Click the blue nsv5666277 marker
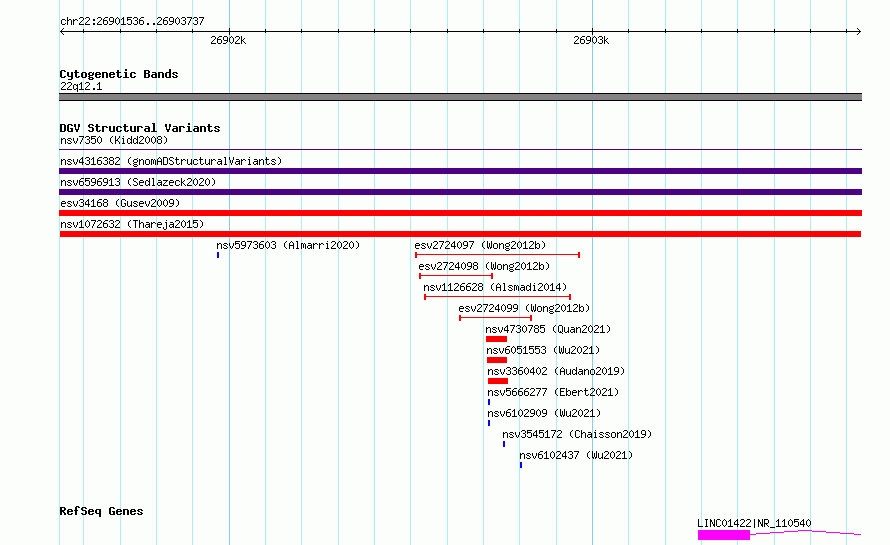This screenshot has width=890, height=545. coord(489,402)
